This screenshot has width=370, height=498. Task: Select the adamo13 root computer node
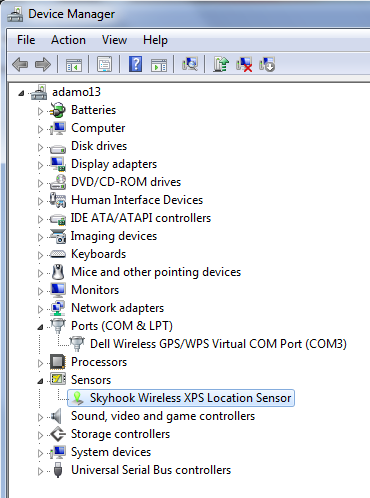point(76,92)
